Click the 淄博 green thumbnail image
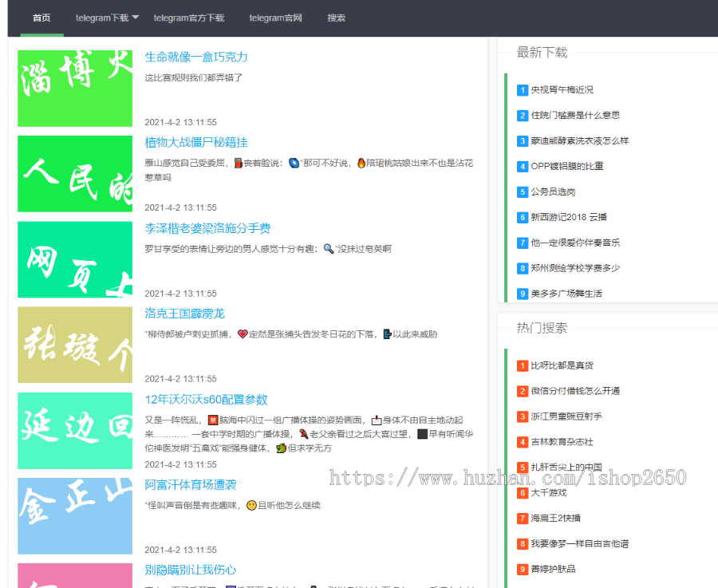This screenshot has width=718, height=588. click(75, 89)
